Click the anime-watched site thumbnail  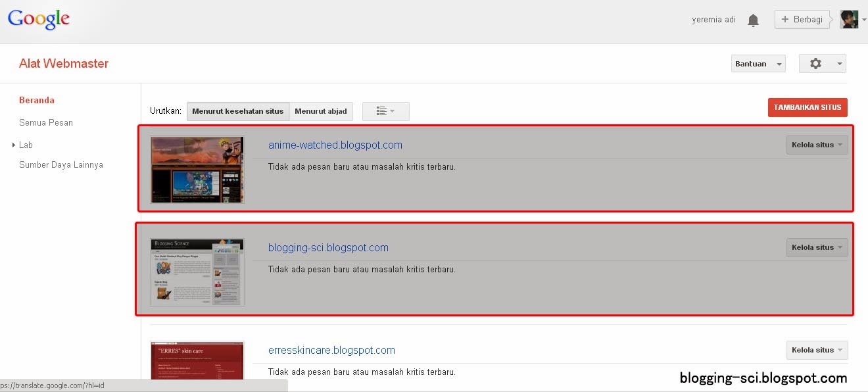coord(197,170)
